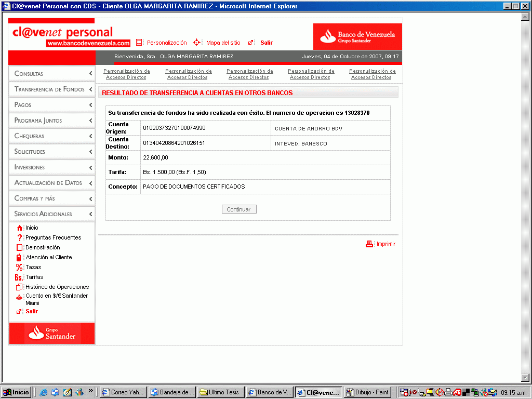Click the Grupo Santander banner logo

tap(52, 333)
